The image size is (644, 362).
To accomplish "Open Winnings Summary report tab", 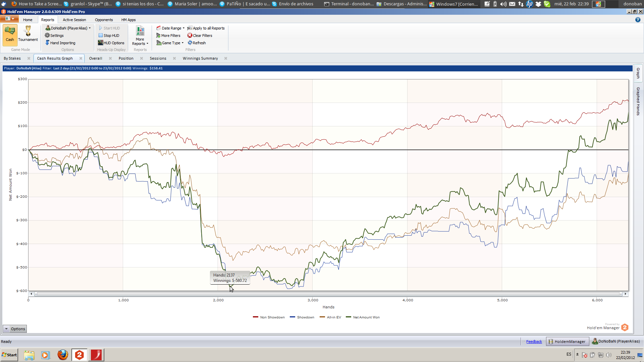I will 200,58.
